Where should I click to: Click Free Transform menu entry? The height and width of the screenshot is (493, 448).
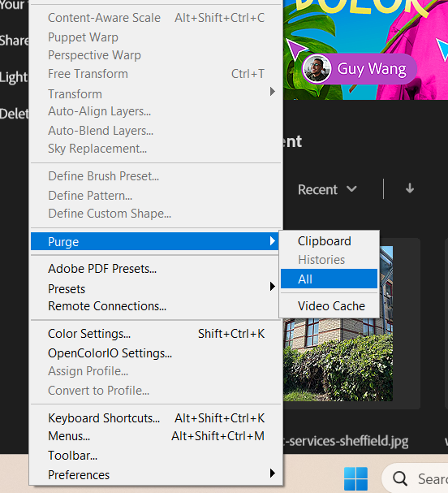pos(156,74)
